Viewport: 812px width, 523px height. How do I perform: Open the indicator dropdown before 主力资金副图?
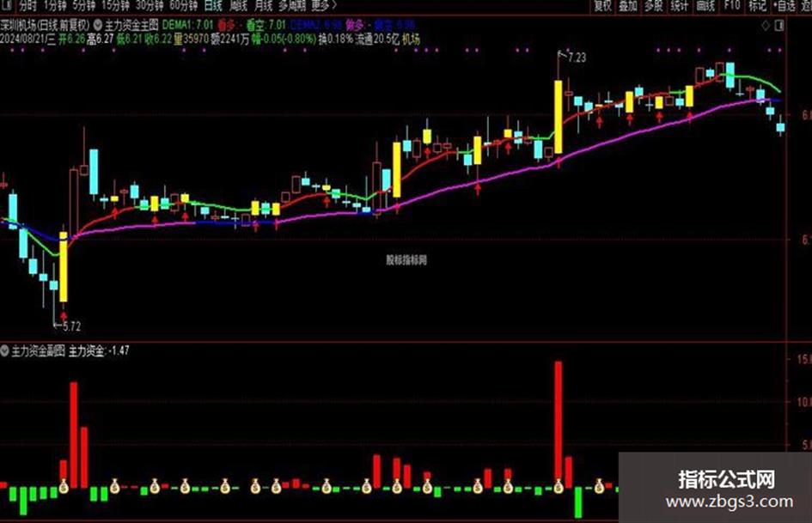tap(4, 351)
